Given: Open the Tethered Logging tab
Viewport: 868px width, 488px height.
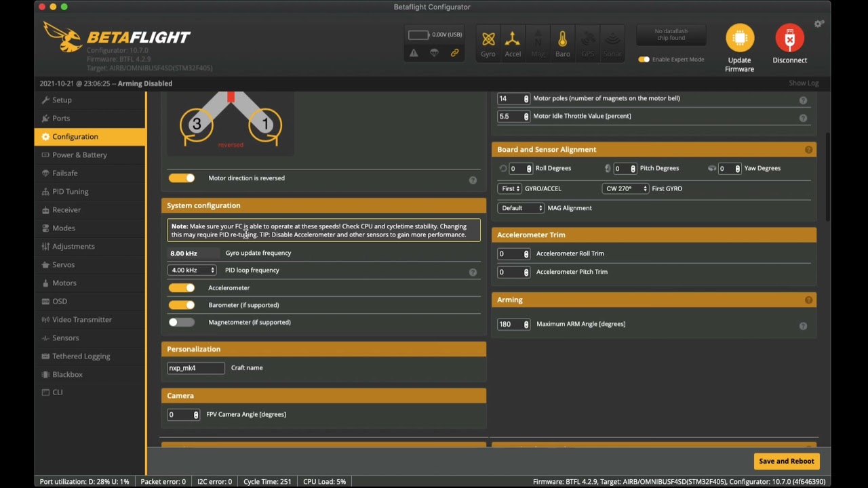Looking at the screenshot, I should pyautogui.click(x=90, y=357).
